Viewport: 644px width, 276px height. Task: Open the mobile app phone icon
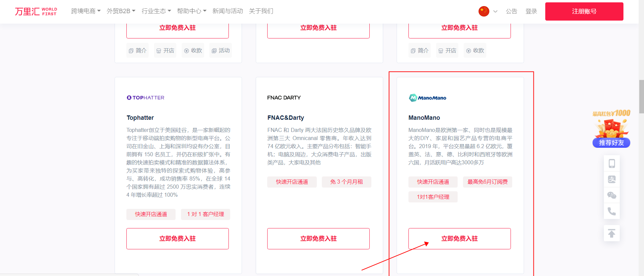[612, 163]
